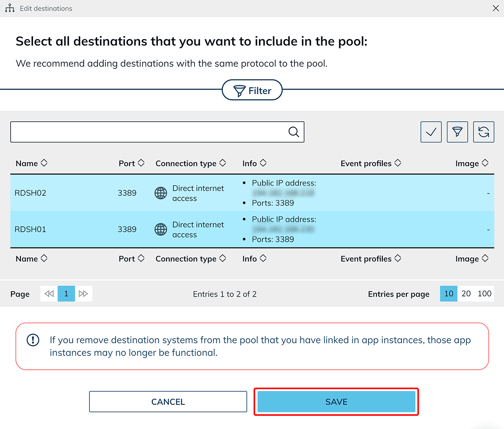Expand the Filter panel

pos(252,90)
